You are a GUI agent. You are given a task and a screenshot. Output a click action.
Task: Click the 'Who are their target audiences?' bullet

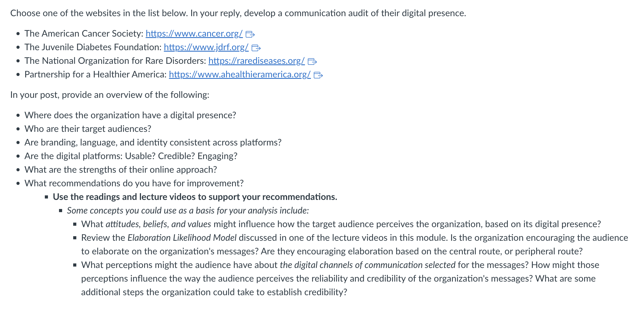88,129
